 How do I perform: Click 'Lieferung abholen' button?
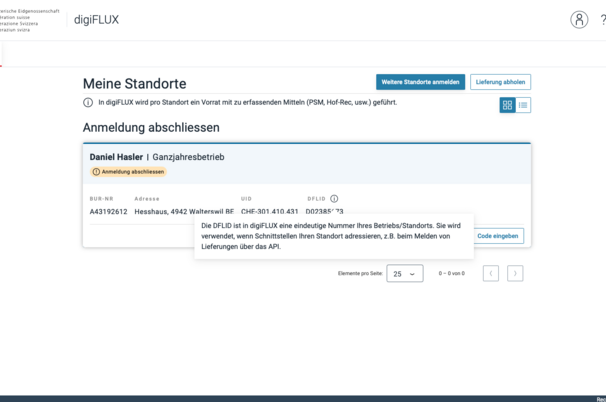pos(500,82)
